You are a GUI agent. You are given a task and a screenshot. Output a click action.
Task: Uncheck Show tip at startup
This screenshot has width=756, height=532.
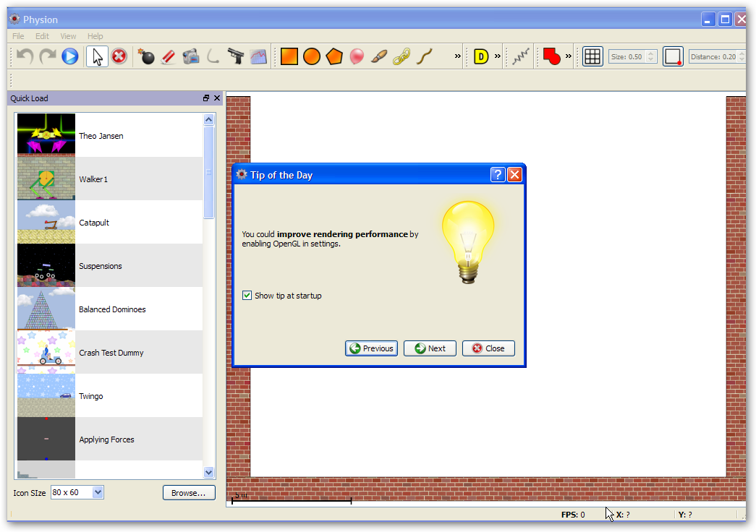[x=247, y=296]
